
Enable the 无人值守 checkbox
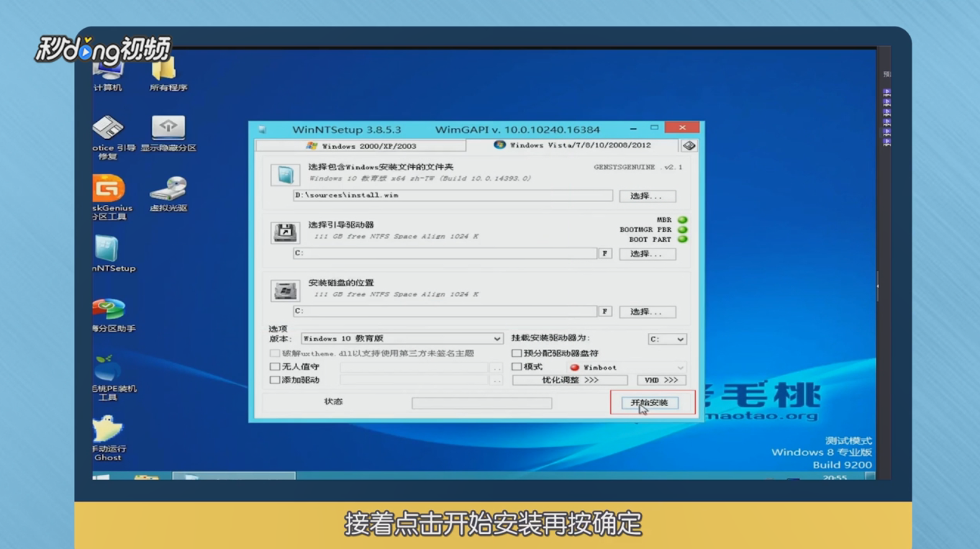coord(274,367)
